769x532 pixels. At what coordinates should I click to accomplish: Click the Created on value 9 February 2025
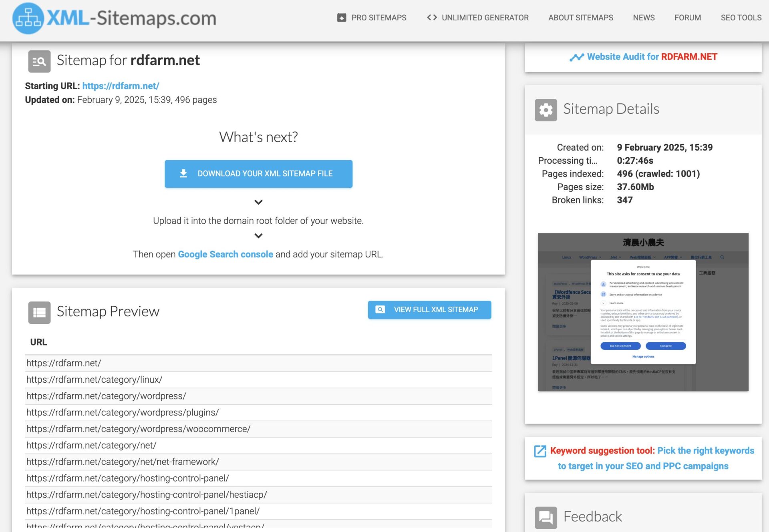(x=664, y=147)
